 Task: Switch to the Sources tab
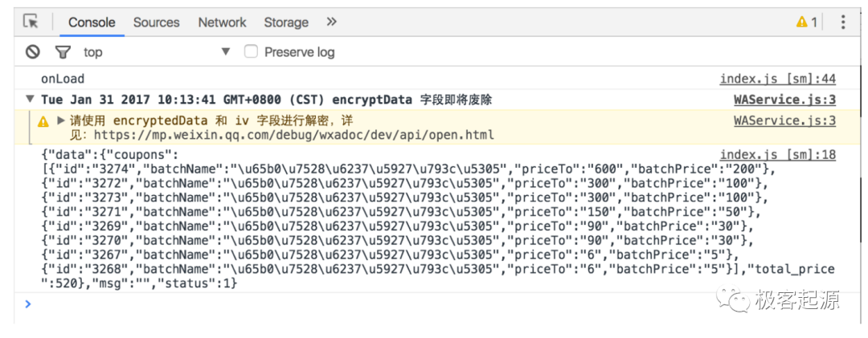[156, 22]
